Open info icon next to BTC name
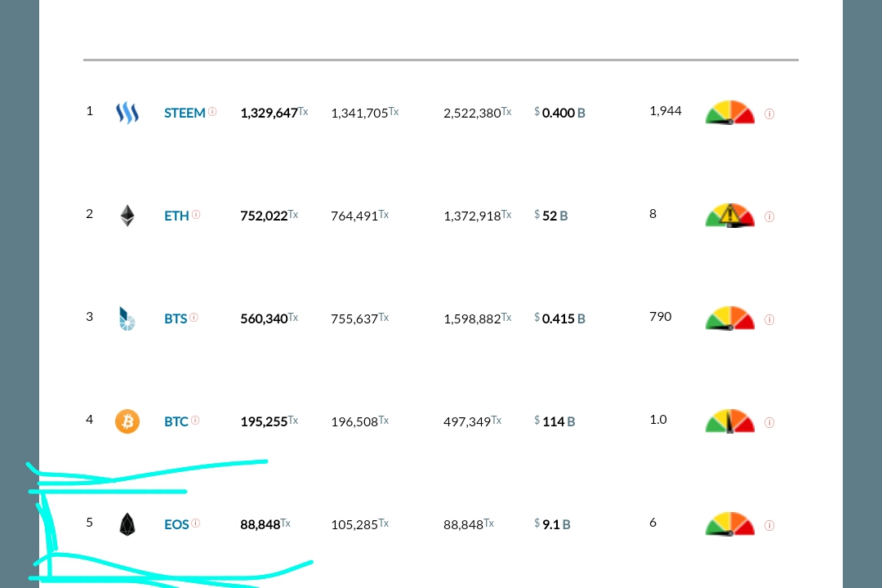This screenshot has height=588, width=882. [195, 421]
